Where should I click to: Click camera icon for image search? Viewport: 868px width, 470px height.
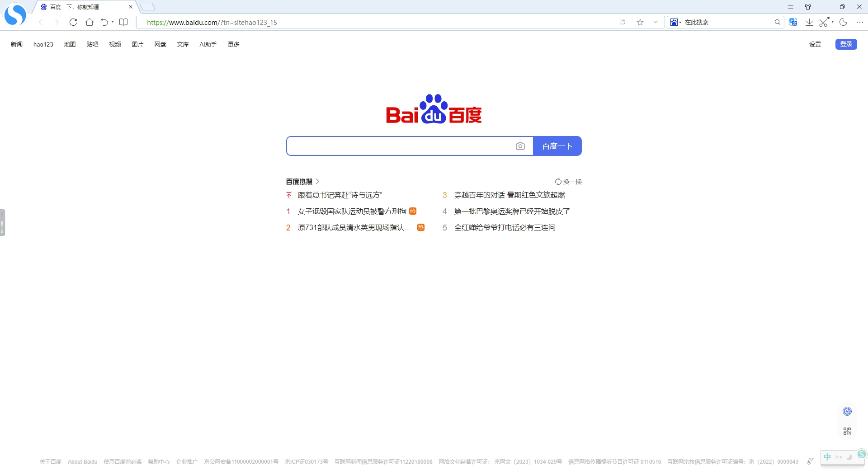point(520,146)
